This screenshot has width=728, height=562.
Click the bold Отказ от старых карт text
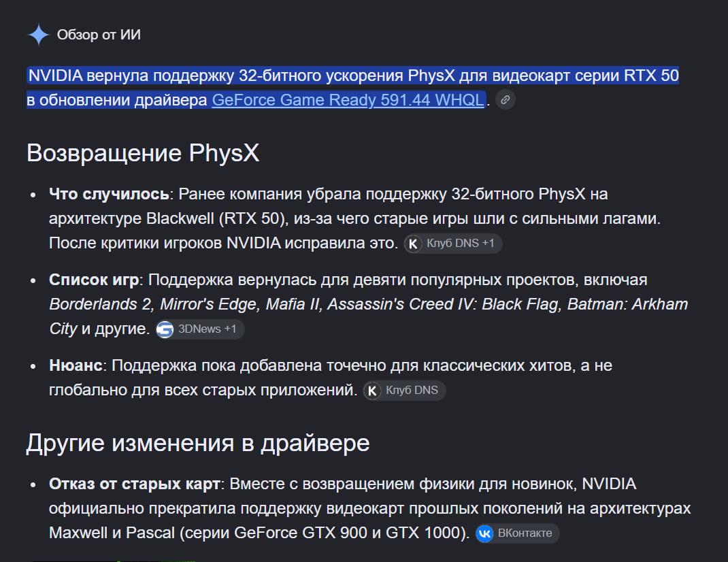134,484
